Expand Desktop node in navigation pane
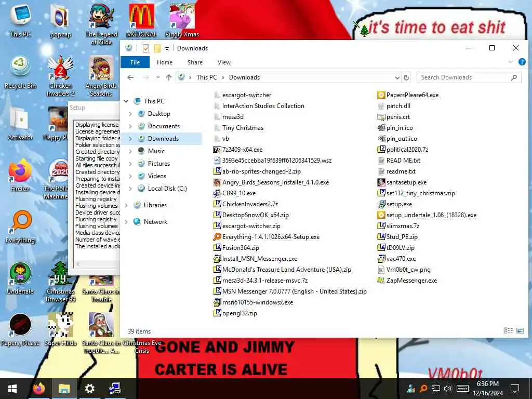The height and width of the screenshot is (399, 532). 130,114
